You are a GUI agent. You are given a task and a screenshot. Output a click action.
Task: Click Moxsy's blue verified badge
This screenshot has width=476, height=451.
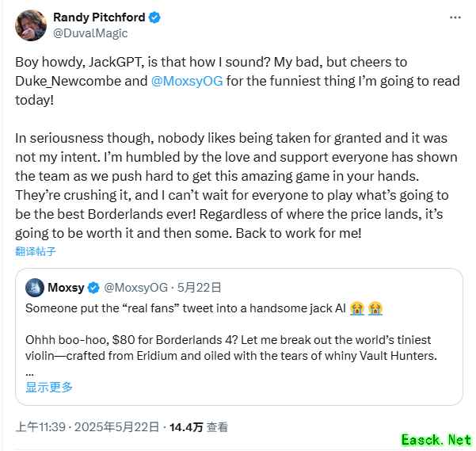(93, 287)
